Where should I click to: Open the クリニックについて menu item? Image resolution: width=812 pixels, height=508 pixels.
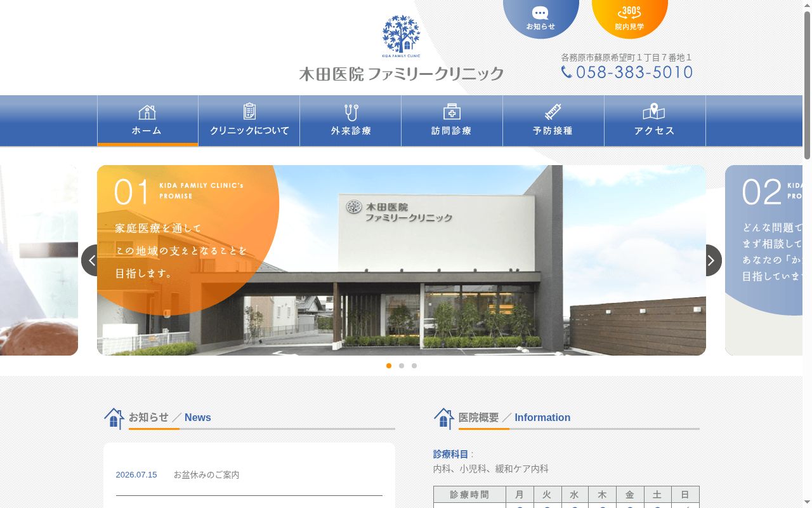tap(249, 121)
